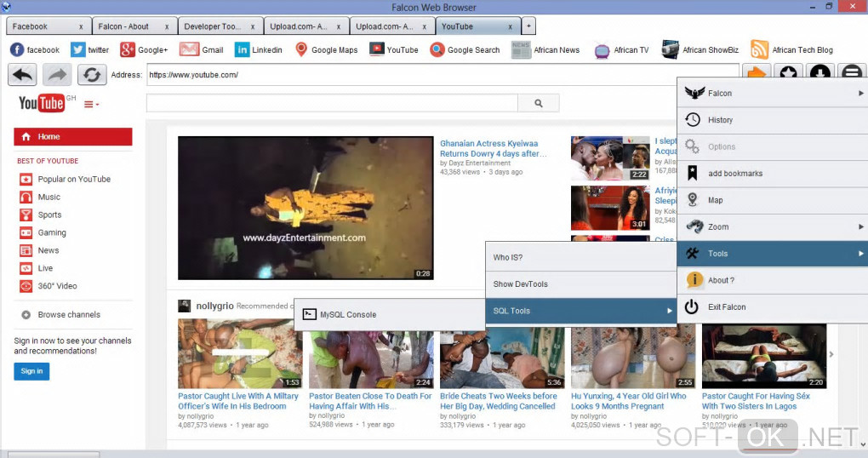Open a new tab with plus button
Image resolution: width=868 pixels, height=458 pixels.
click(528, 26)
